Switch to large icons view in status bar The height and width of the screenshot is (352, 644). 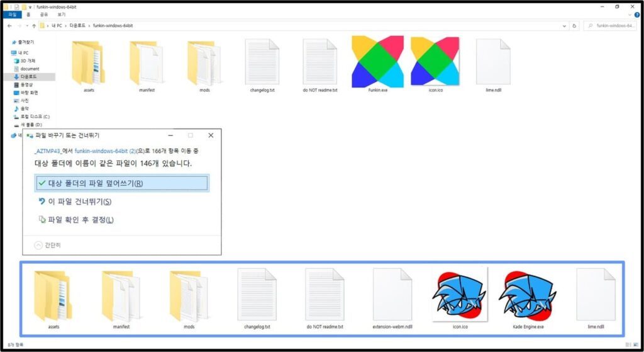(x=635, y=344)
